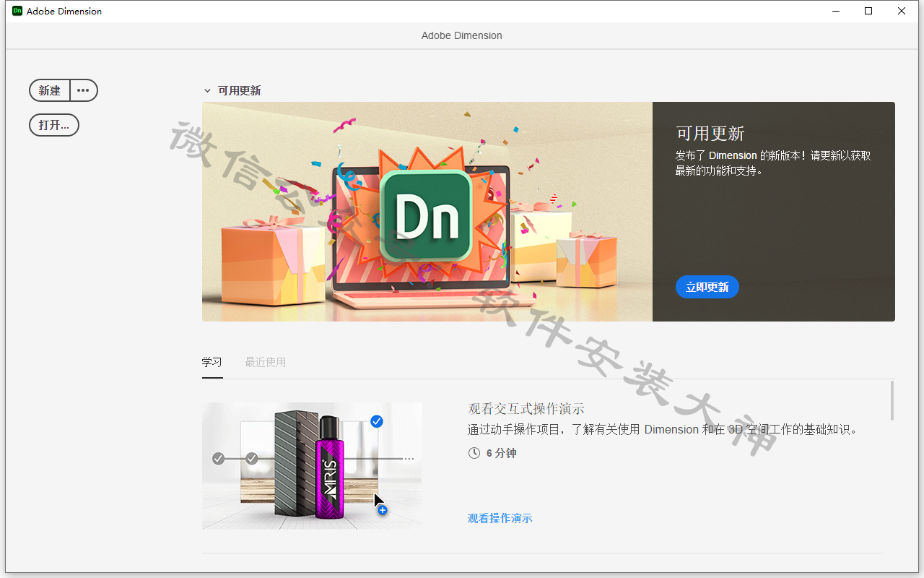Switch to the 最近使用 tab
924x578 pixels.
point(265,363)
